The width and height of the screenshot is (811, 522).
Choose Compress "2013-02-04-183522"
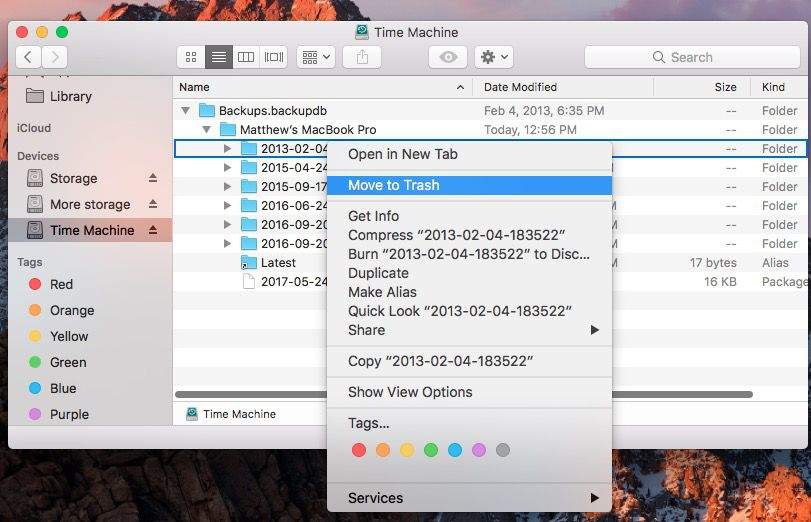(x=470, y=235)
